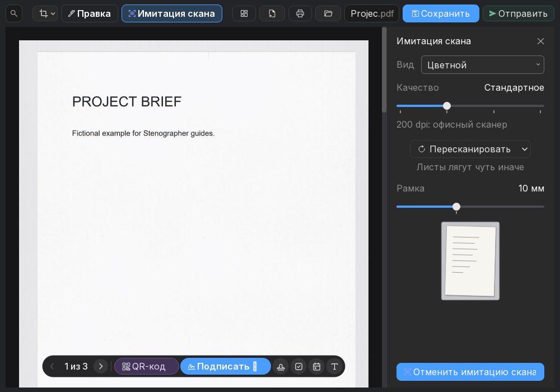Select the text T tool icon

[334, 367]
